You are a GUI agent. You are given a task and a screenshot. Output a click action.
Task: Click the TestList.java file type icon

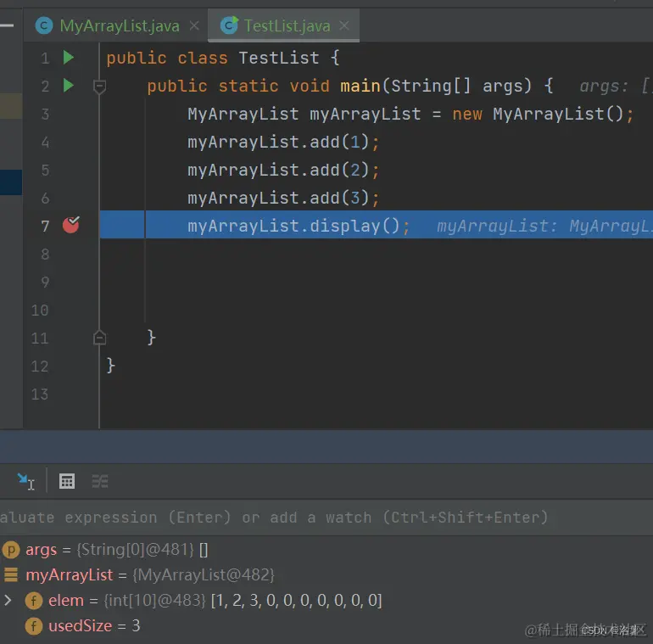tap(229, 25)
